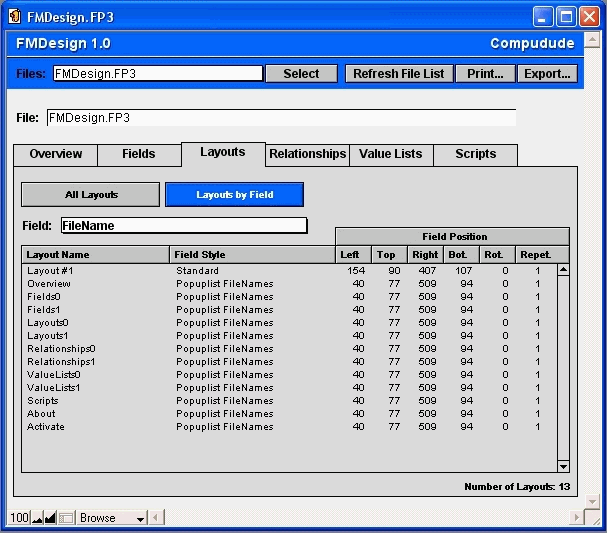Click horizontal scroll left arrow
Viewport: 607px width, 533px height.
pos(156,518)
